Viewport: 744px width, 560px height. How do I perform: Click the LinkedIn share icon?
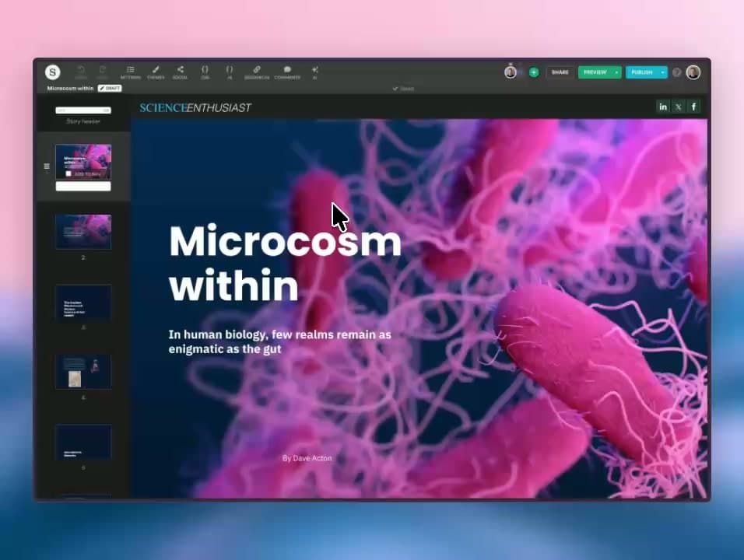click(x=663, y=107)
